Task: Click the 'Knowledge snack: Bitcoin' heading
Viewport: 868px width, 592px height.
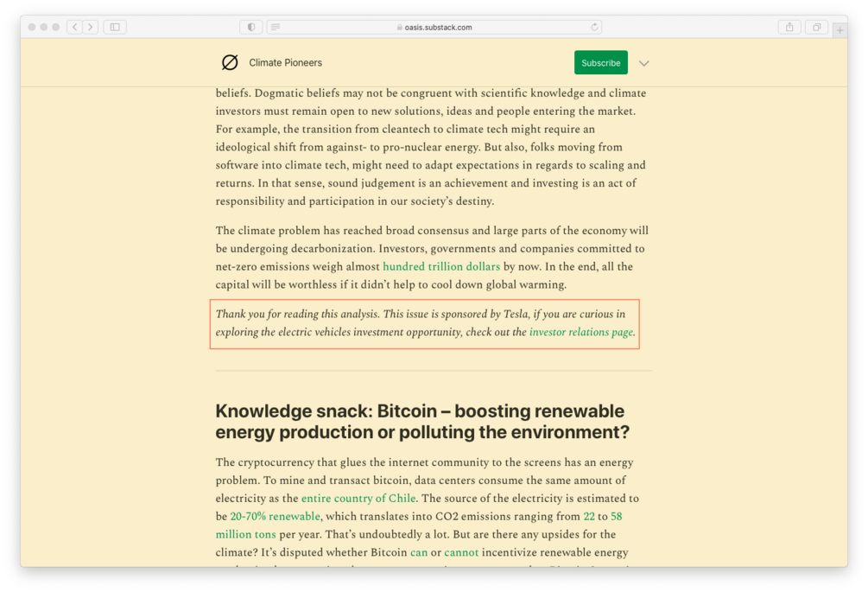Action: (x=422, y=422)
